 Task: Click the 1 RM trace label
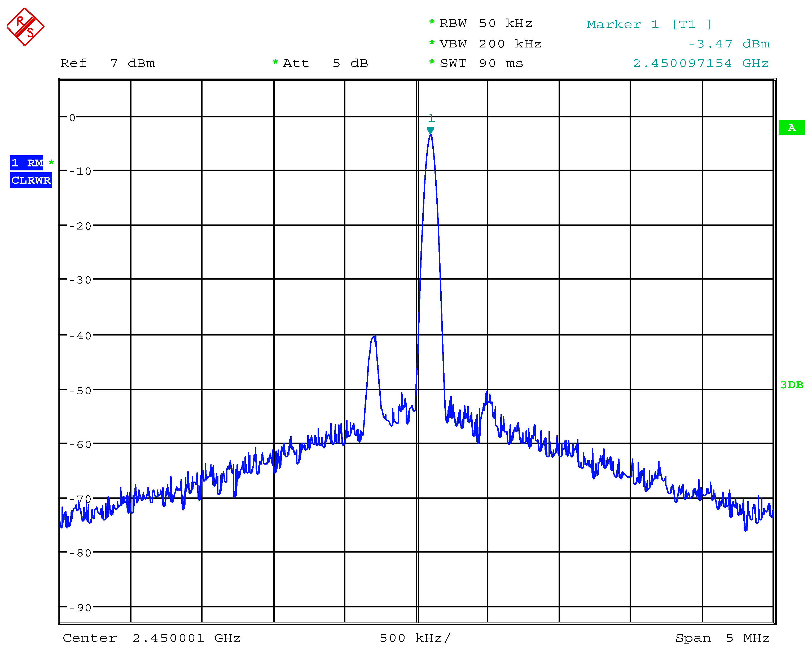click(x=26, y=163)
